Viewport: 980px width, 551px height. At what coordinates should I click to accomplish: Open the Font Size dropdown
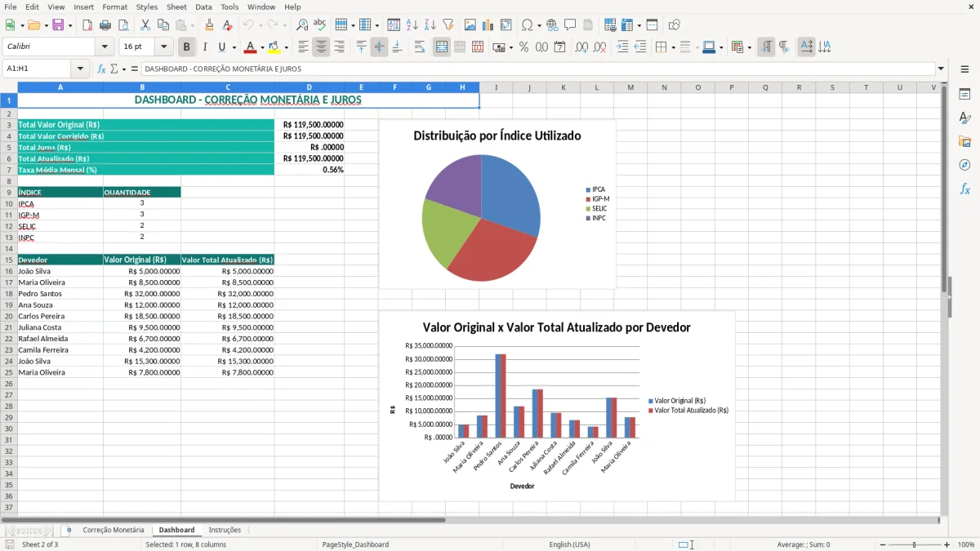[164, 47]
